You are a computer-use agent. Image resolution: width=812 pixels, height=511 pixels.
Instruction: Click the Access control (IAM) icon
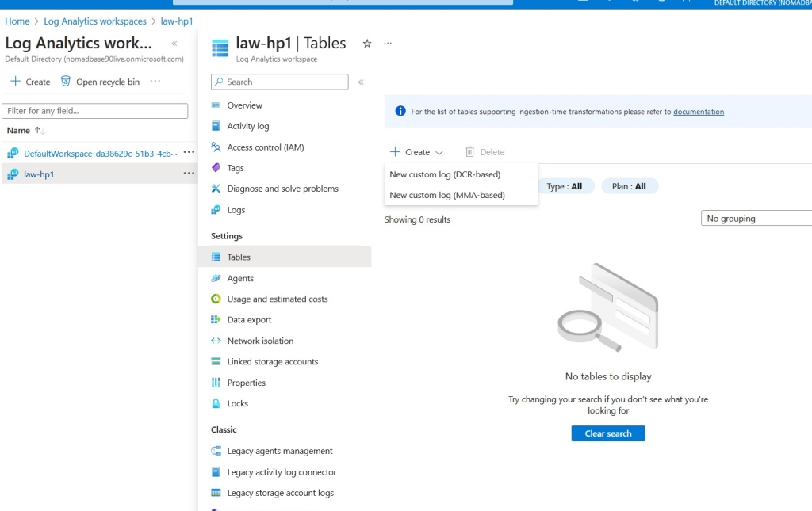click(x=216, y=147)
